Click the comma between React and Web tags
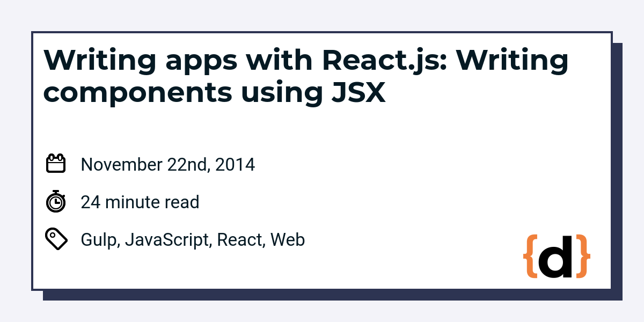 (x=264, y=243)
